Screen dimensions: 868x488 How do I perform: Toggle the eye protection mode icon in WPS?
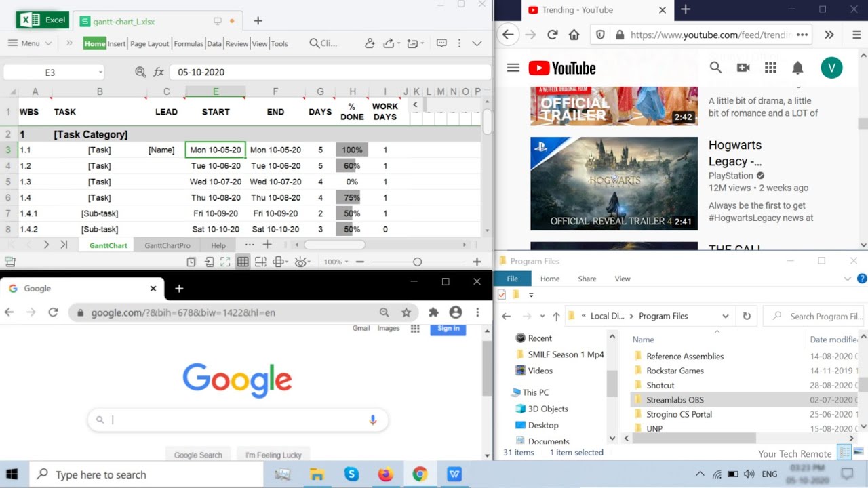(302, 262)
